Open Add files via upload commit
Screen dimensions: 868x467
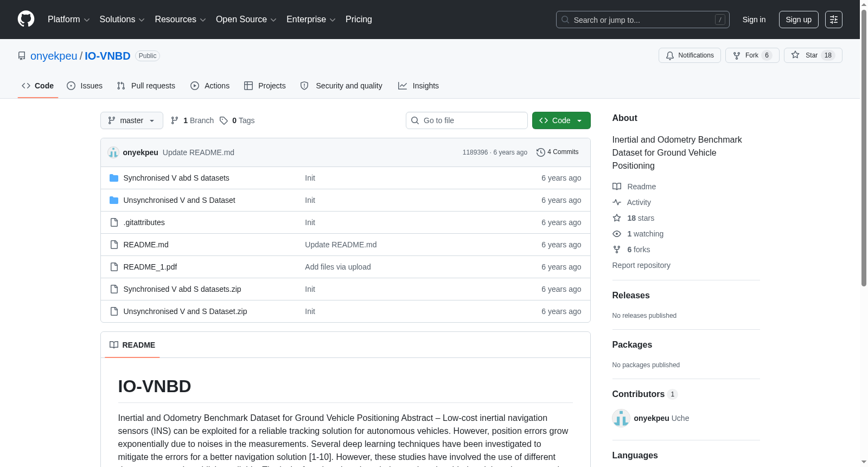click(x=338, y=267)
